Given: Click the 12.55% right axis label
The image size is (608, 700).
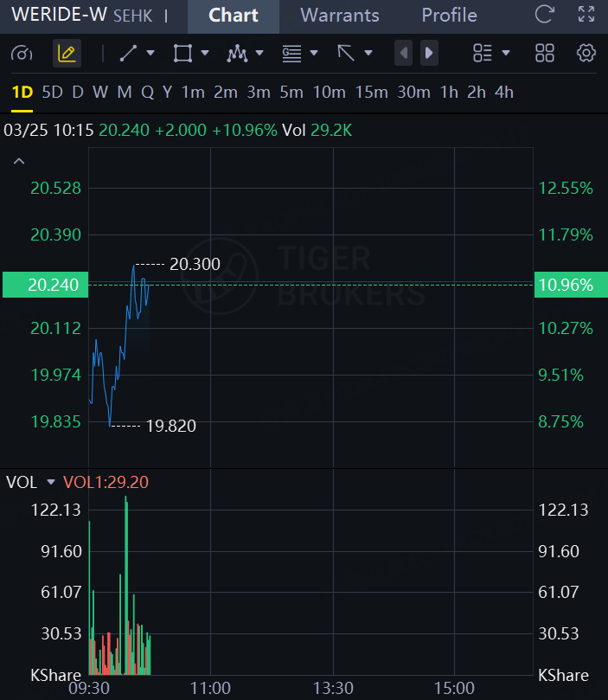Looking at the screenshot, I should click(566, 189).
